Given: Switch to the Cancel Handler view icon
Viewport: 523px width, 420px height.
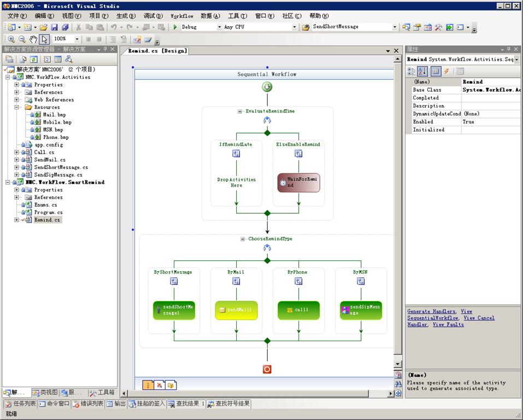Looking at the screenshot, I should [159, 385].
